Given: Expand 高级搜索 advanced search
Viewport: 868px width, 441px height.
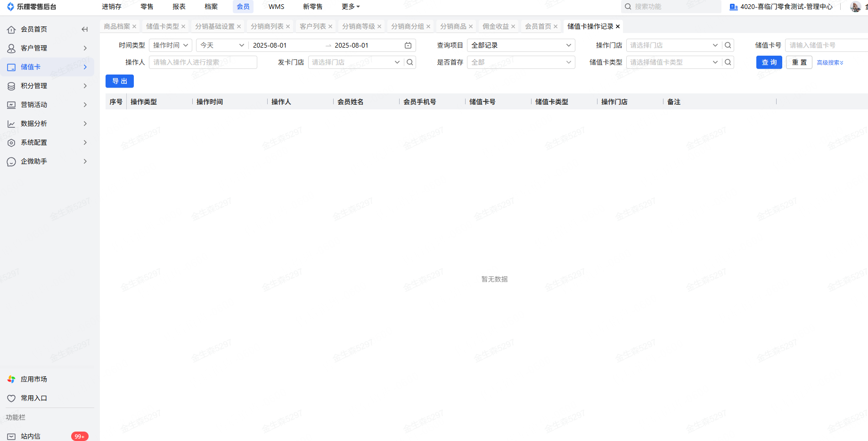Looking at the screenshot, I should (x=830, y=62).
